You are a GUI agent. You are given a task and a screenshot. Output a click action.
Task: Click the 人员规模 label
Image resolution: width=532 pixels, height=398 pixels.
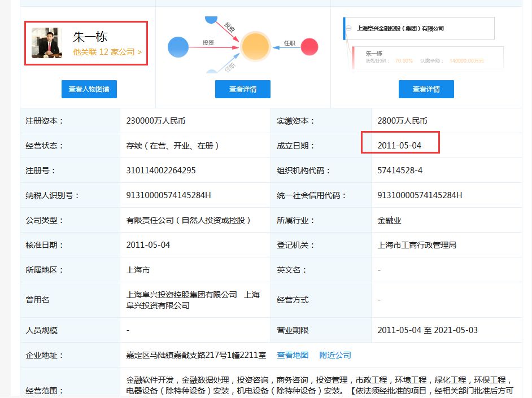(41, 330)
